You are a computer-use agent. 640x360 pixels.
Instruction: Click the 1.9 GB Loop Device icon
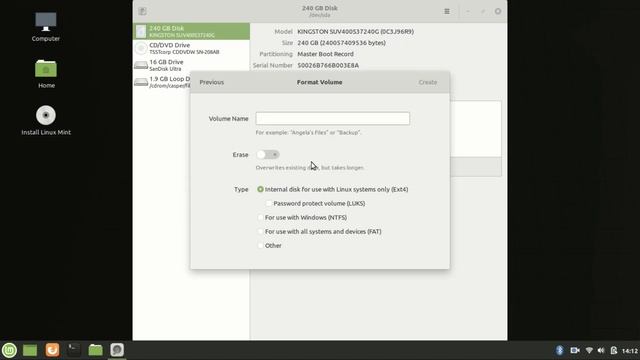(141, 82)
